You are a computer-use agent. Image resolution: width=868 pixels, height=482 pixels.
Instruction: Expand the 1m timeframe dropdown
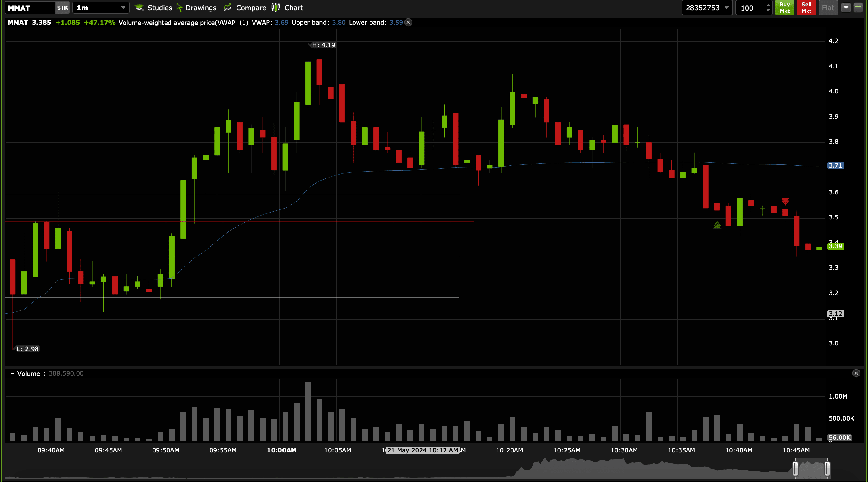pyautogui.click(x=123, y=8)
